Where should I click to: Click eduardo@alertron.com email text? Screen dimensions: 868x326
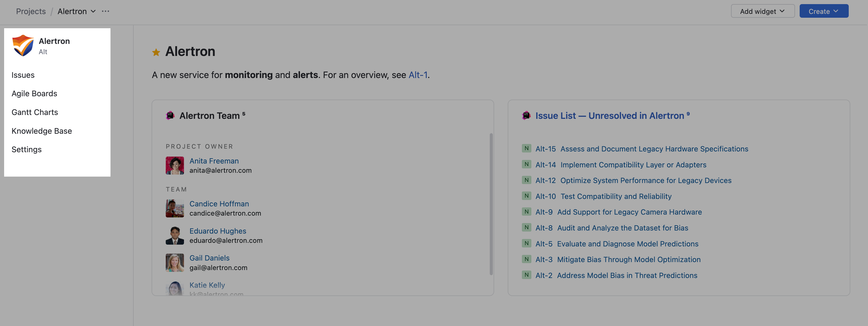point(226,241)
